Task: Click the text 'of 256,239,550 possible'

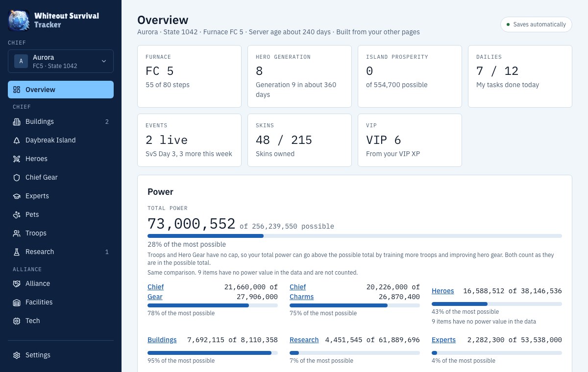Action: point(287,226)
